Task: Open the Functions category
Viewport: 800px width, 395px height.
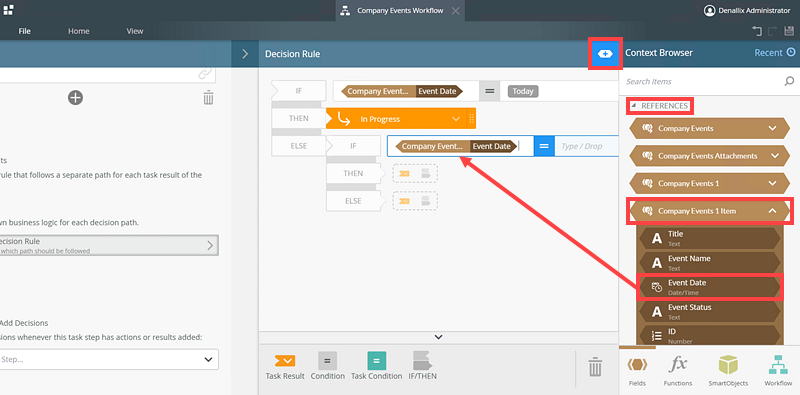Action: tap(678, 371)
